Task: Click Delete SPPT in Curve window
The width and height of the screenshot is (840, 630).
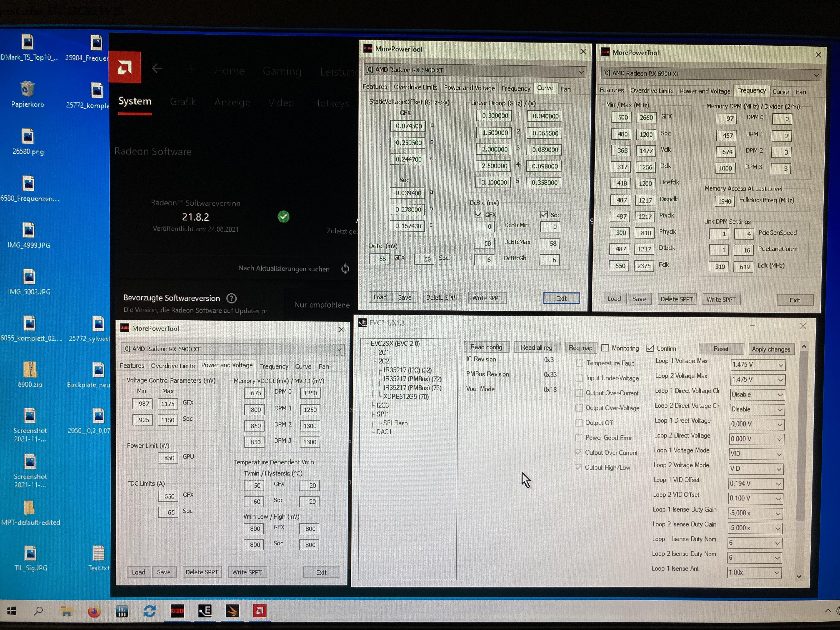Action: pyautogui.click(x=442, y=298)
